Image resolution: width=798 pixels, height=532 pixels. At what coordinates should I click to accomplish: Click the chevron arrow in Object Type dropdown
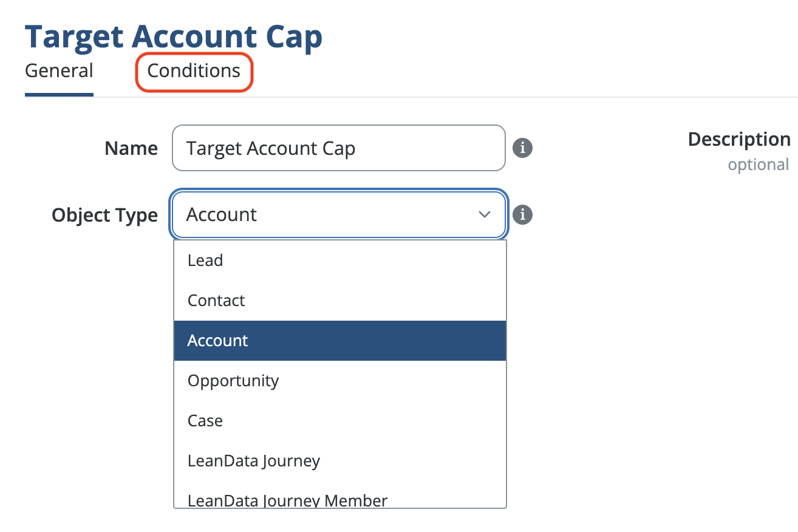[484, 214]
